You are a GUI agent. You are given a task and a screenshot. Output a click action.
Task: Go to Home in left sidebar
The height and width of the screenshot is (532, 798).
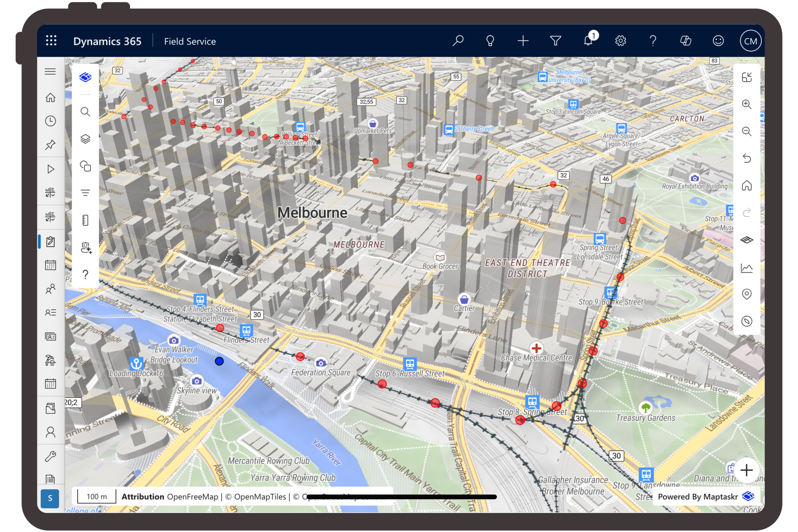pos(50,98)
